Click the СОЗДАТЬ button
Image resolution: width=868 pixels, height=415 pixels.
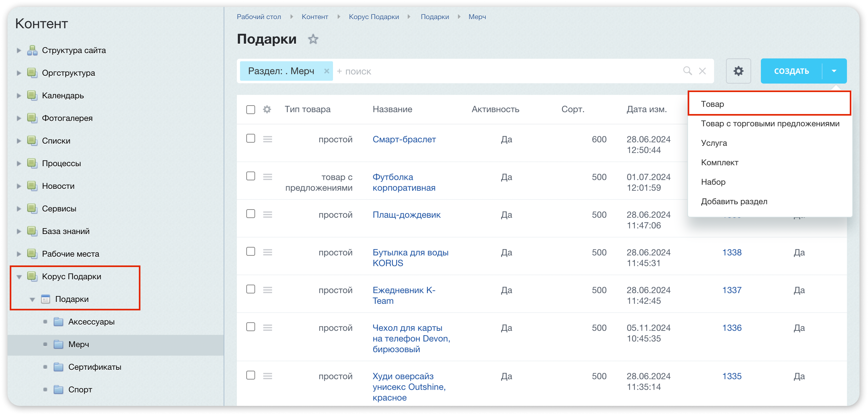(x=791, y=71)
